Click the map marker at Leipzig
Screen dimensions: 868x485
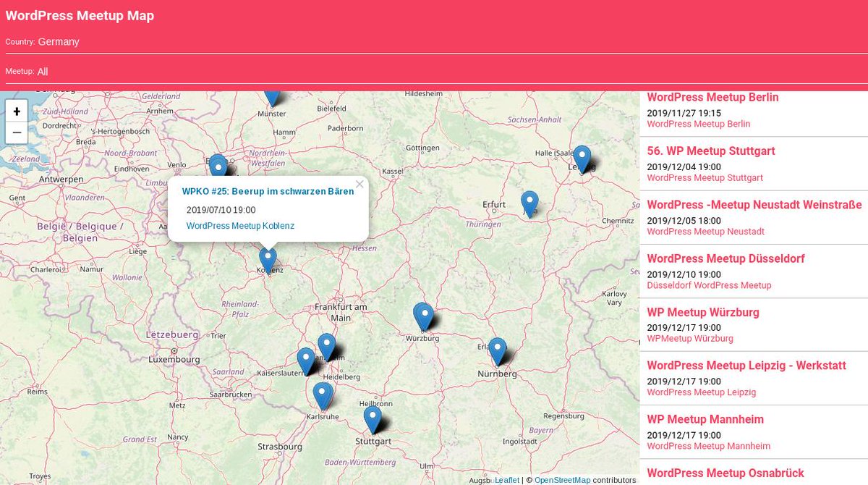pos(582,159)
